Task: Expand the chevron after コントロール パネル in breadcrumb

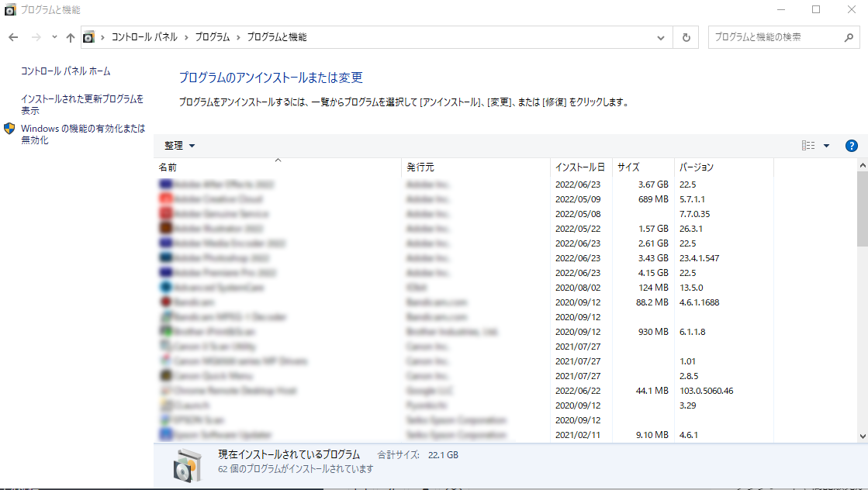Action: (186, 37)
